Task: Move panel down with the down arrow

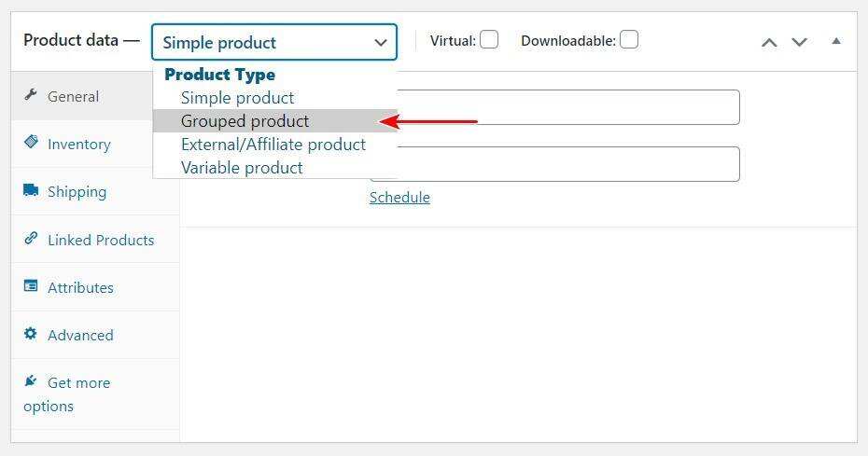Action: click(799, 42)
